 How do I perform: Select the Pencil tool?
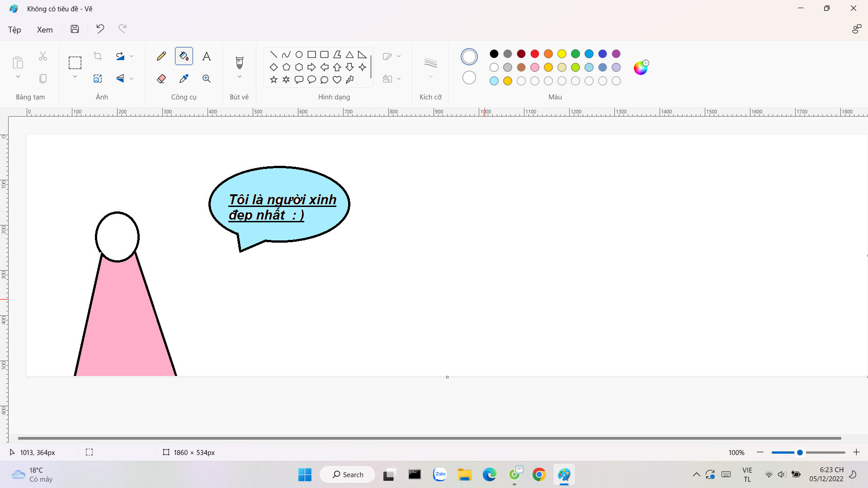(x=161, y=56)
